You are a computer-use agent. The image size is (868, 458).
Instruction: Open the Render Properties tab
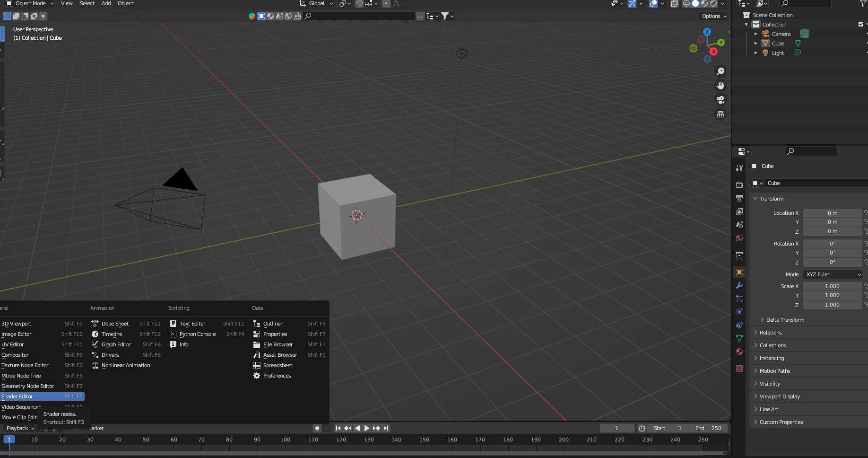(x=739, y=185)
